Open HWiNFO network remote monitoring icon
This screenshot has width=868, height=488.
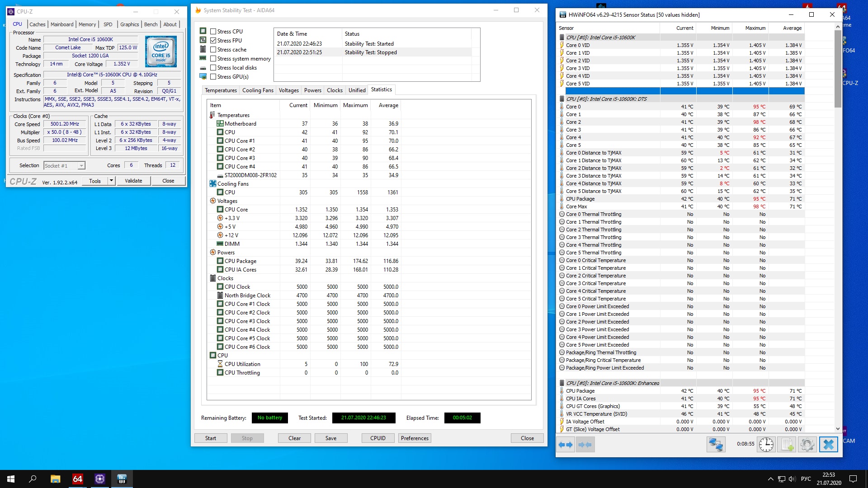click(716, 445)
